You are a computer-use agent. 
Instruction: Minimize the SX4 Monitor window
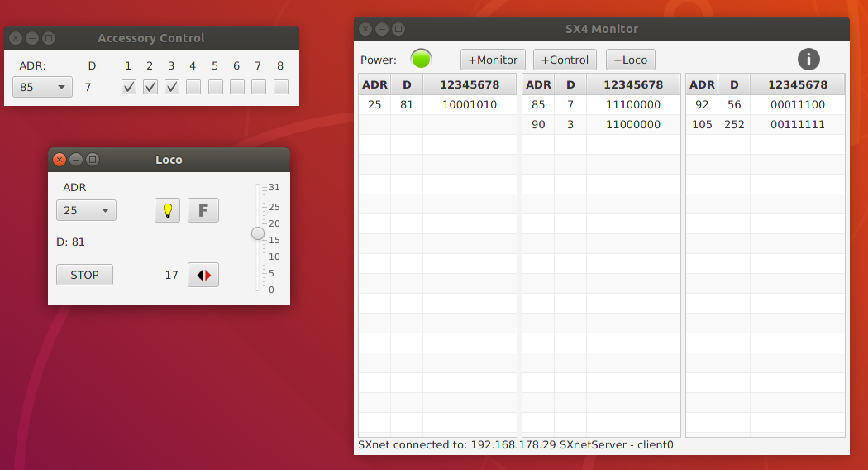382,29
